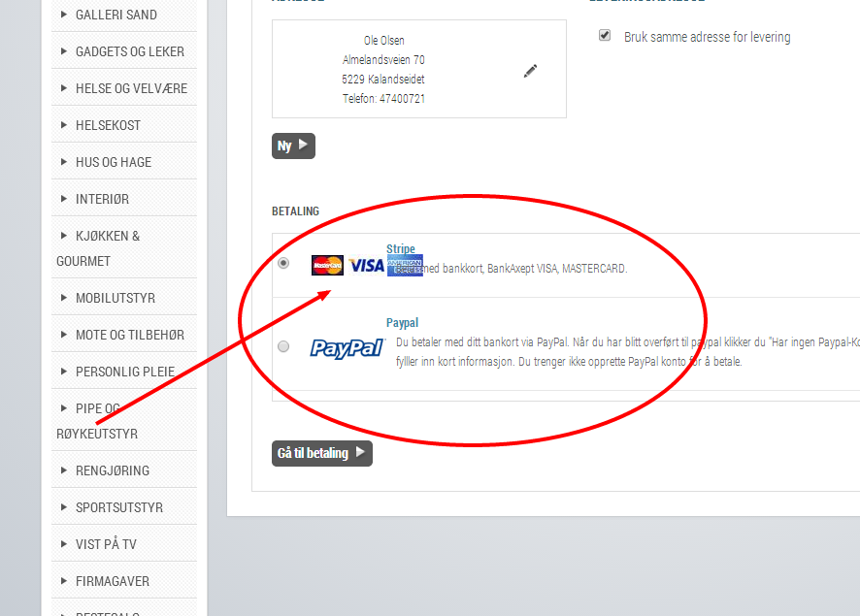
Task: Expand the FIRMAGAVER arrow
Action: coord(64,580)
